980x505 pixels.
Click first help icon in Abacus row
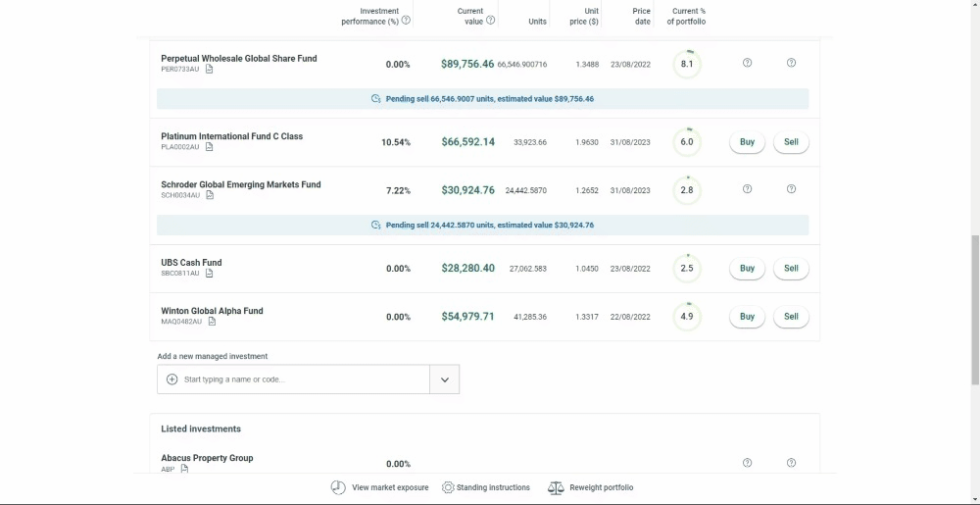click(x=747, y=463)
